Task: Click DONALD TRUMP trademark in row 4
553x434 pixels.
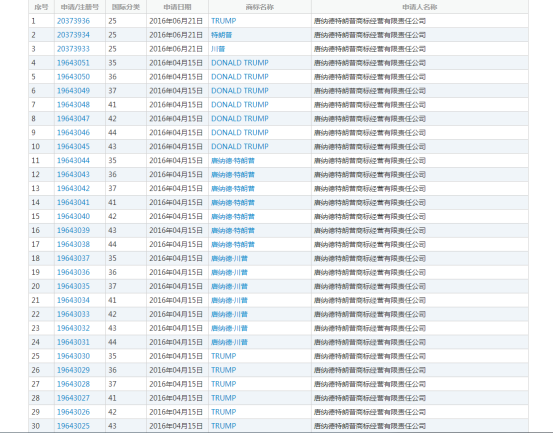Action: 240,63
